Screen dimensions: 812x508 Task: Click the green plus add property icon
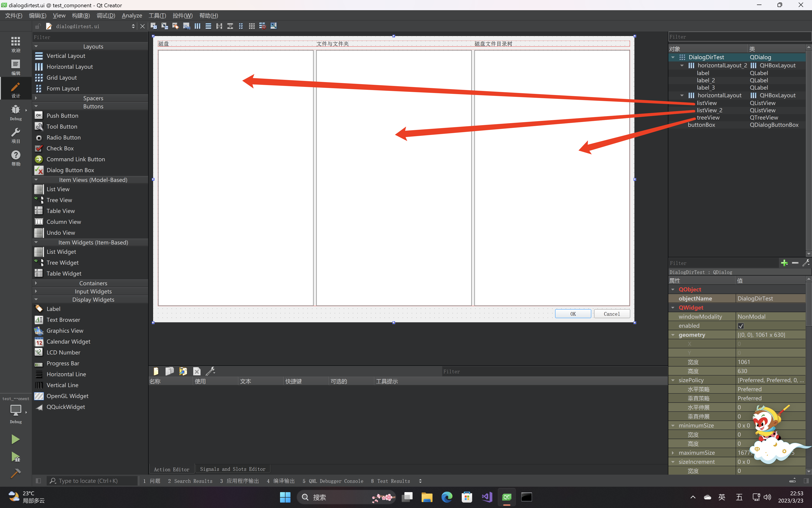pyautogui.click(x=784, y=263)
